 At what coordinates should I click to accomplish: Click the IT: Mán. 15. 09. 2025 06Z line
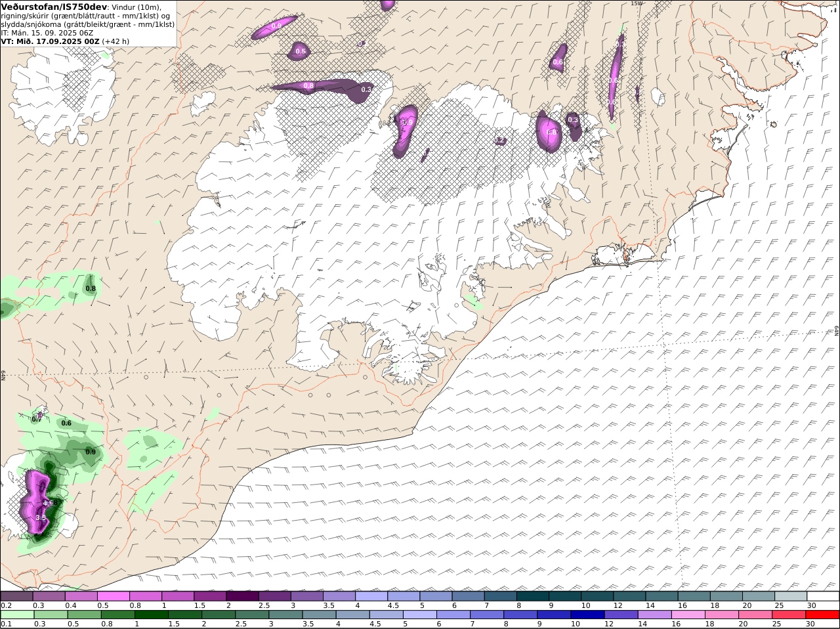(x=49, y=32)
